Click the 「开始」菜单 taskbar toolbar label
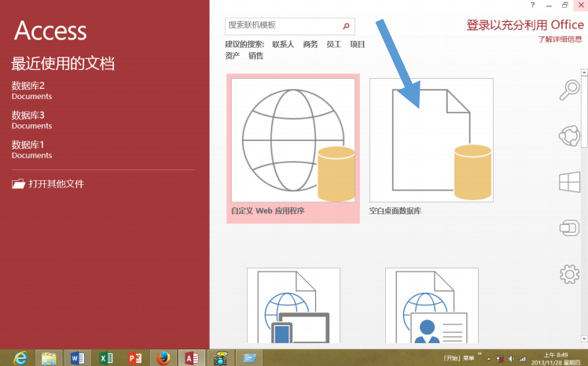 459,358
